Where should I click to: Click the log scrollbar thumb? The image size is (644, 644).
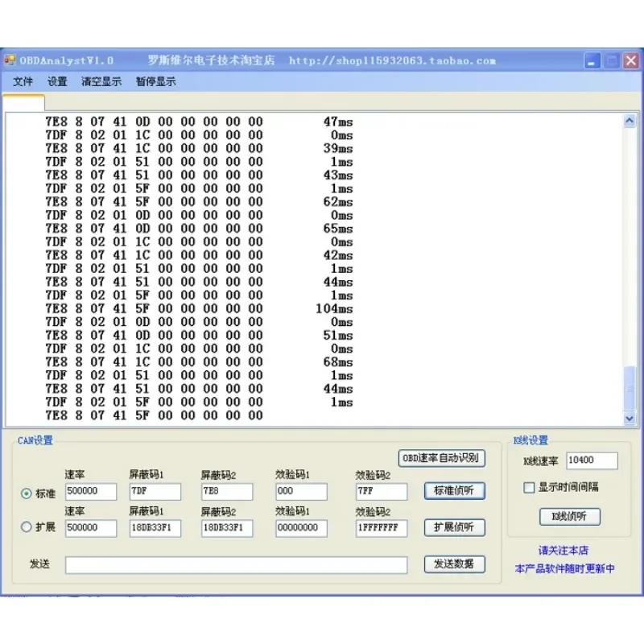[630, 388]
